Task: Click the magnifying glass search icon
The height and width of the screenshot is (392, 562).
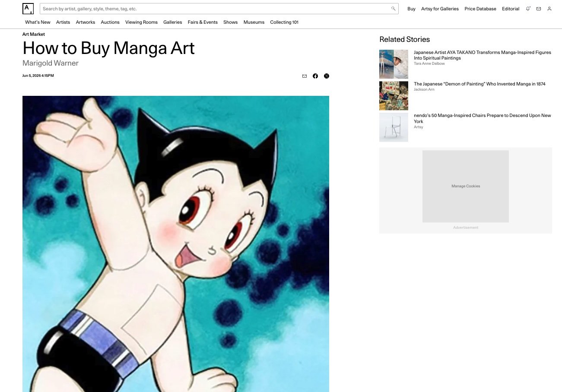Action: pos(393,9)
